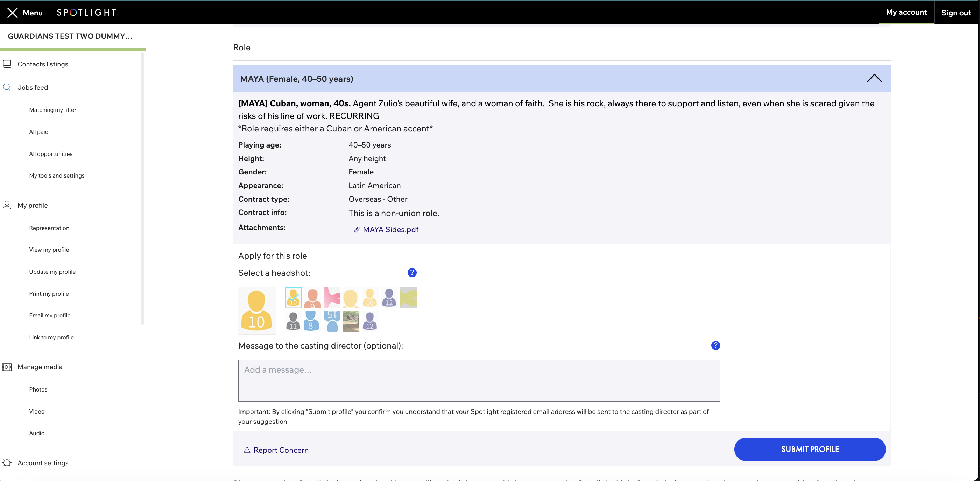Select the checked yellow number 10 headshot
This screenshot has width=980, height=481.
tap(293, 298)
